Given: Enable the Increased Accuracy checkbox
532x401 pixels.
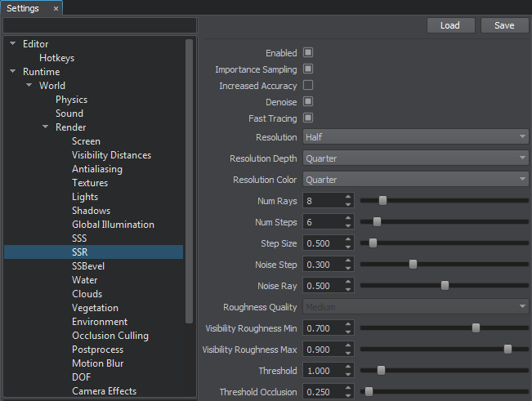Looking at the screenshot, I should coord(308,85).
